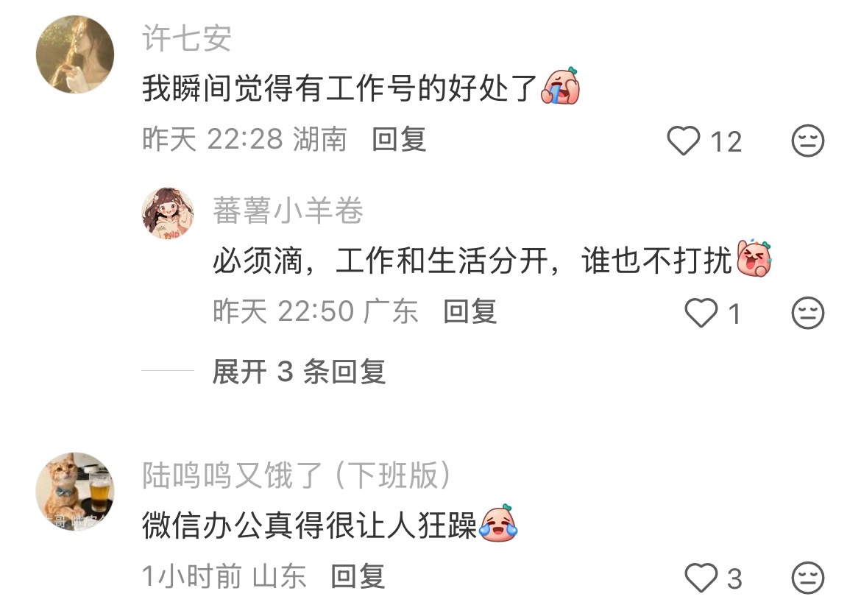Reply to 陆鸣鸣又饿了's comment via 回复
861x616 pixels.
(358, 576)
